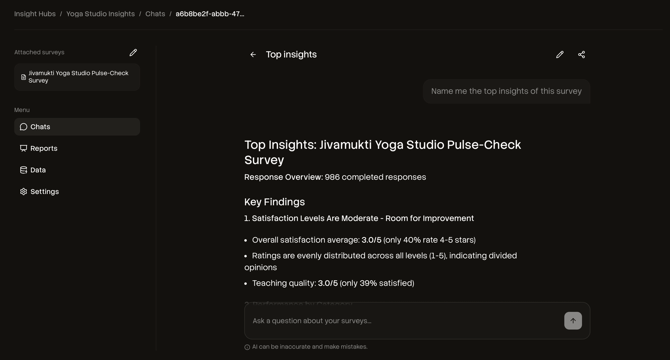Open the Jivamukti Yoga Studio Pulse-Check Survey card
670x360 pixels.
(77, 77)
